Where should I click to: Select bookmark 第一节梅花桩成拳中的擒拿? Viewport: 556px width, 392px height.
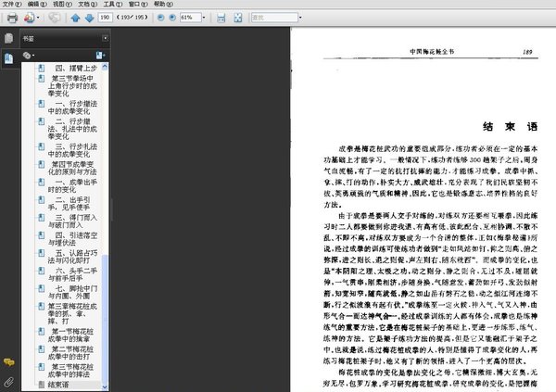[71, 335]
